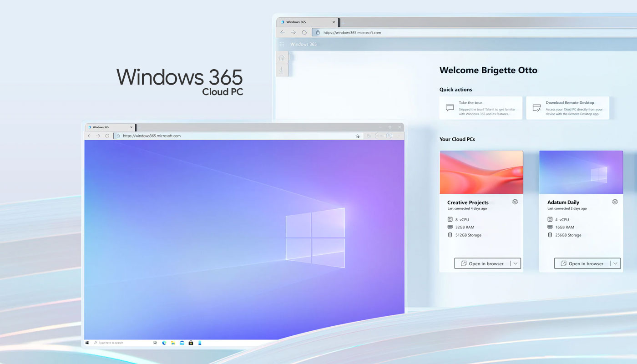Open Collections icon in the front browser toolbar
Screen dimensions: 637x364
[x=369, y=136]
